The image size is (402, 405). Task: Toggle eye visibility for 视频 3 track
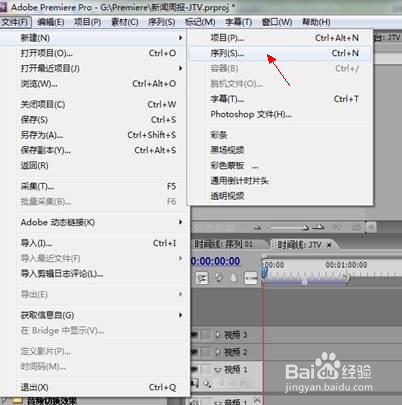(195, 334)
